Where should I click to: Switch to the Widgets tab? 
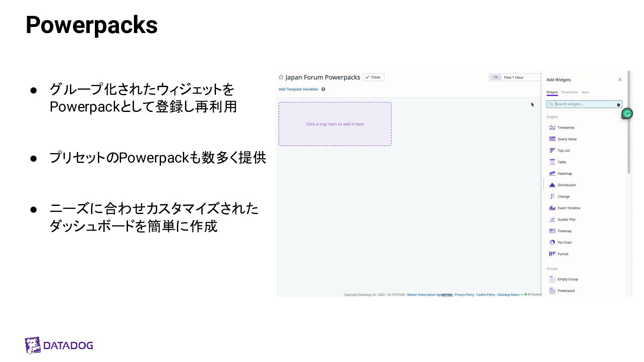click(552, 92)
